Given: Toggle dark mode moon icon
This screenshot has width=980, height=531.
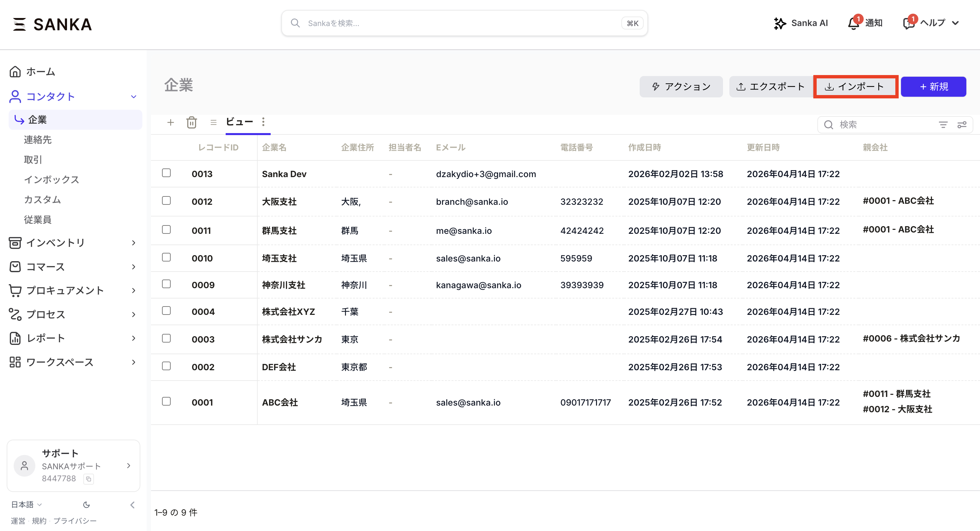Looking at the screenshot, I should coord(86,505).
